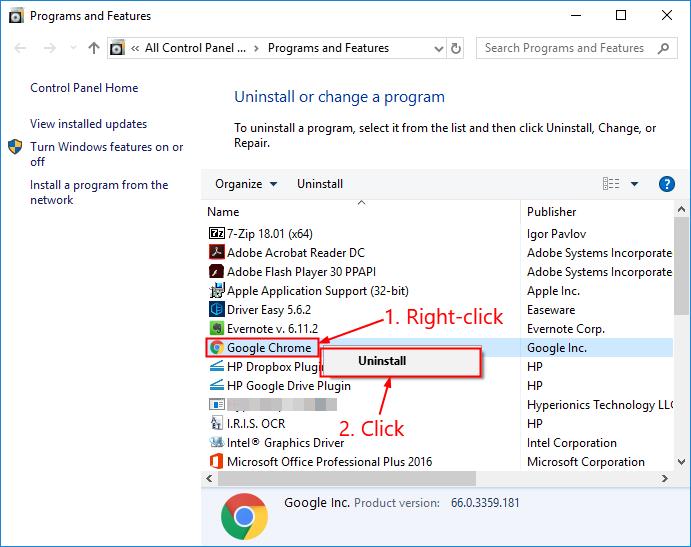
Task: Click product version 66.0.3359.181 value
Action: coord(485,502)
